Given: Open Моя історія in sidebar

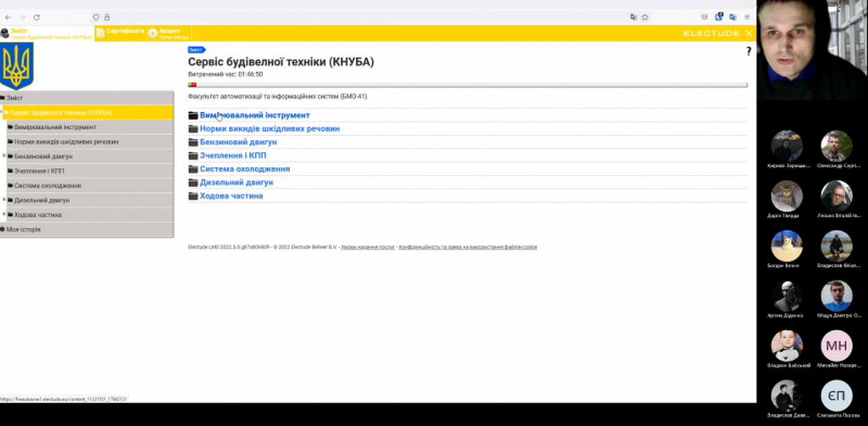Looking at the screenshot, I should tap(87, 229).
